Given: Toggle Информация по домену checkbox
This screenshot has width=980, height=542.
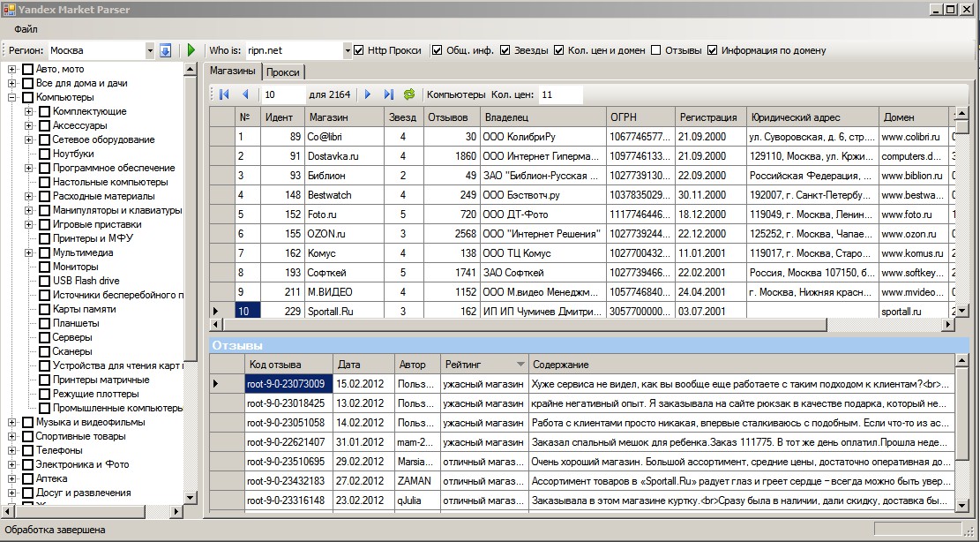Looking at the screenshot, I should 712,50.
